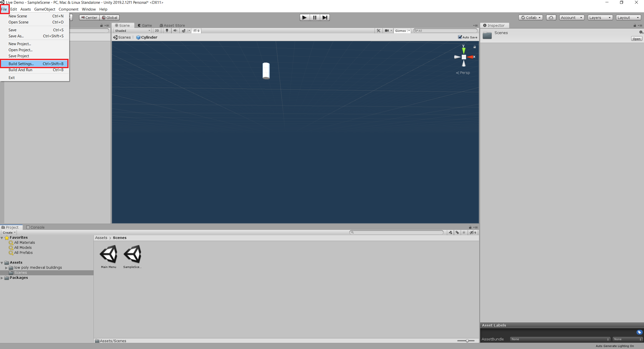Expand the Packages tree item
This screenshot has width=644, height=349.
[3, 278]
